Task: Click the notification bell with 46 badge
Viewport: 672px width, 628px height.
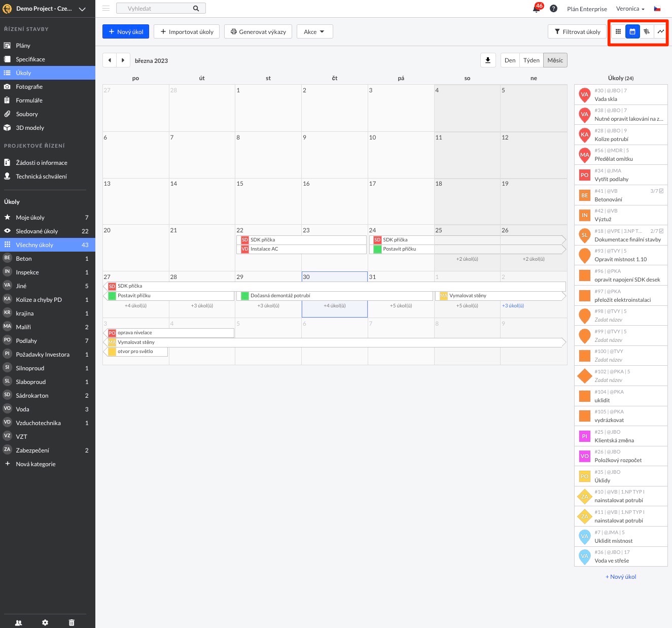Action: tap(537, 9)
